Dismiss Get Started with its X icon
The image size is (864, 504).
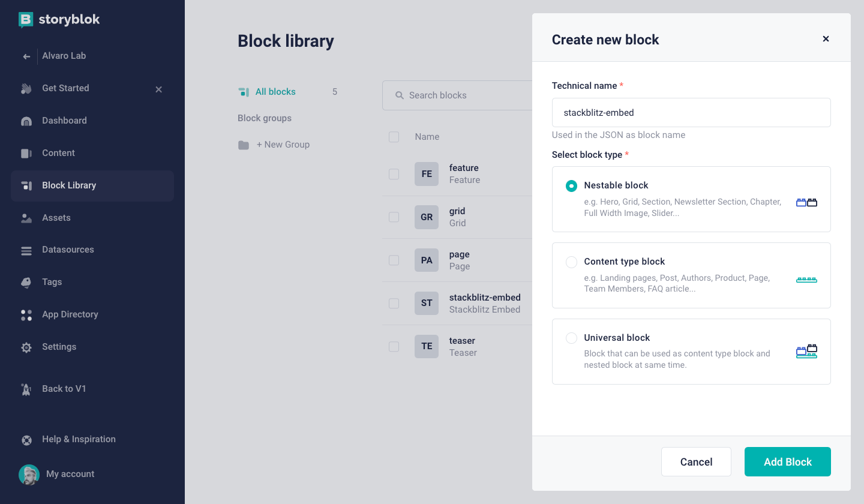pos(159,89)
